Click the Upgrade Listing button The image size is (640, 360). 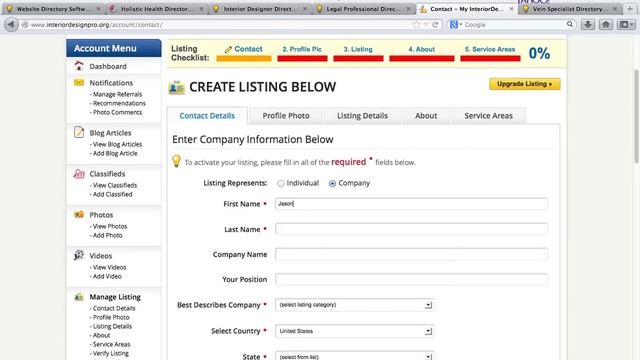point(524,84)
